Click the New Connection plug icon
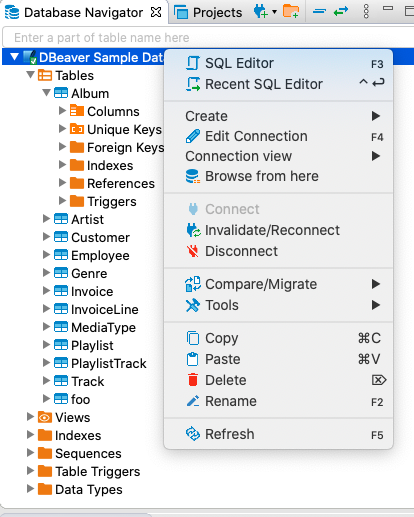The width and height of the screenshot is (414, 517). pyautogui.click(x=261, y=12)
